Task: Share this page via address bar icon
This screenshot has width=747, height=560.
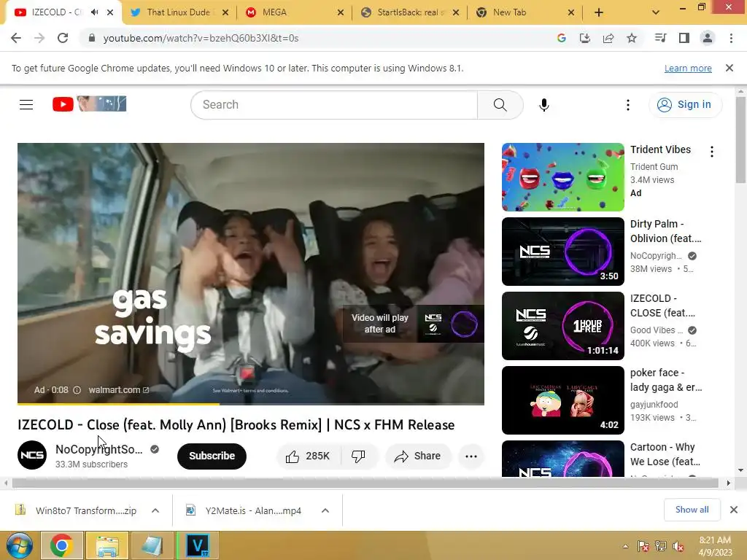Action: click(608, 38)
